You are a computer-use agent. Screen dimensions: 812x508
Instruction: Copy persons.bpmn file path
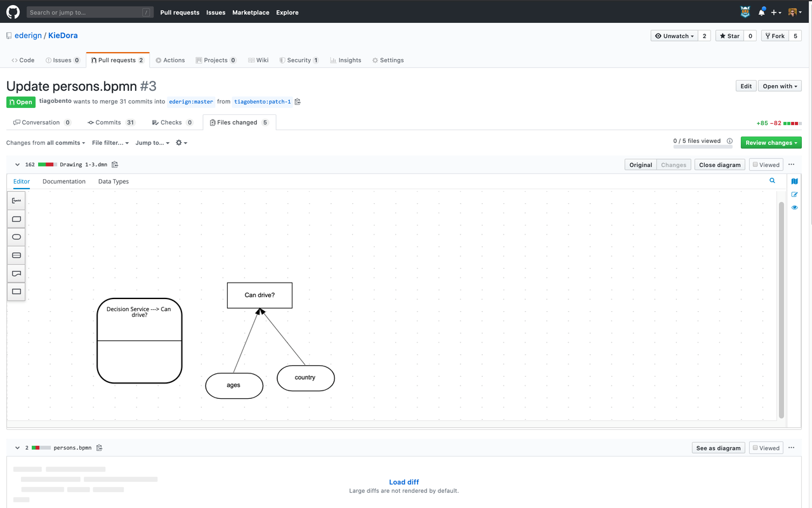point(100,448)
